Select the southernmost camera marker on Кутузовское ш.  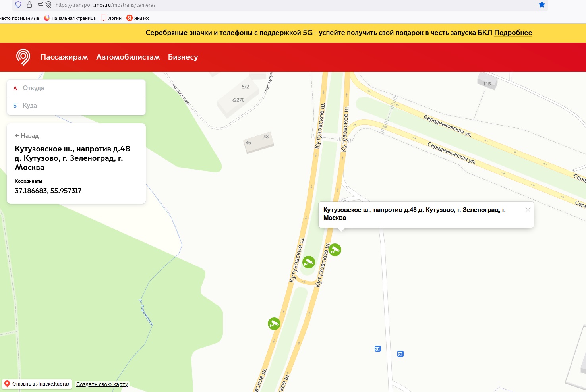(x=274, y=324)
